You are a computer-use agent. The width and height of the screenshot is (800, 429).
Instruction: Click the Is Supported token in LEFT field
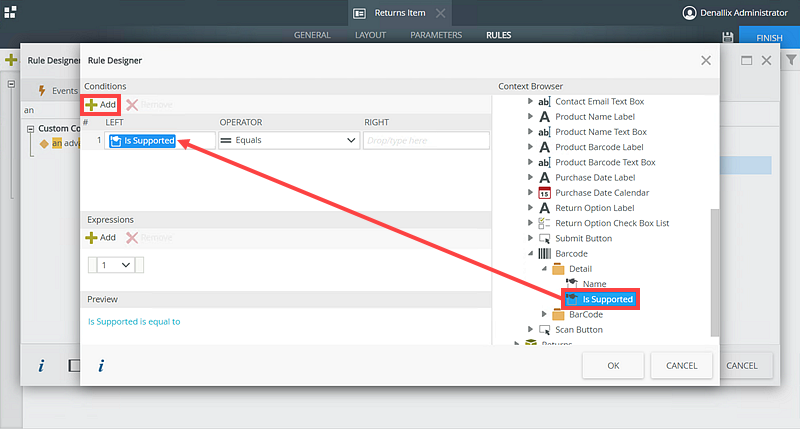pos(142,141)
